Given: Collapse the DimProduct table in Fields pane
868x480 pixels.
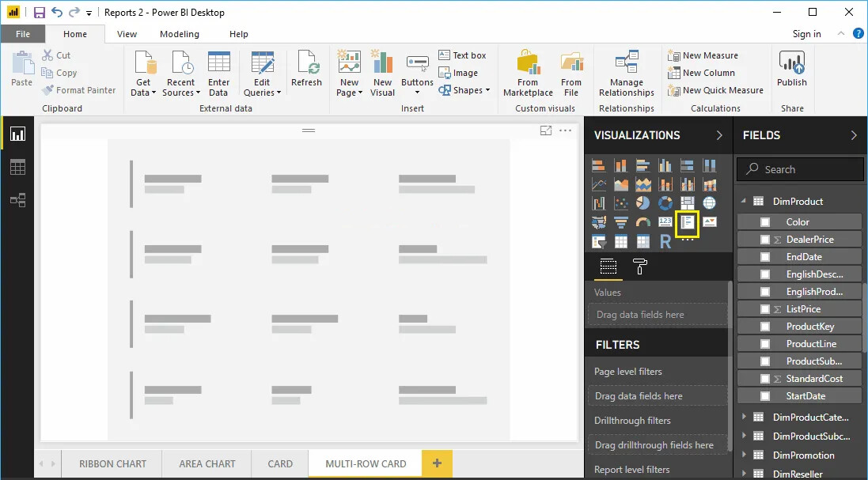Looking at the screenshot, I should pos(742,201).
